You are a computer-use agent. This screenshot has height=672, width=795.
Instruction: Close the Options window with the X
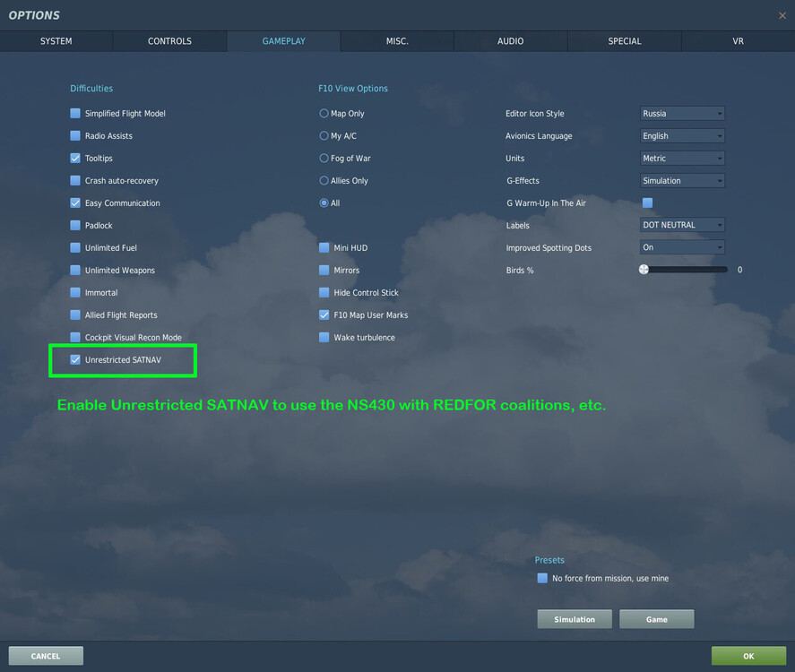click(782, 16)
